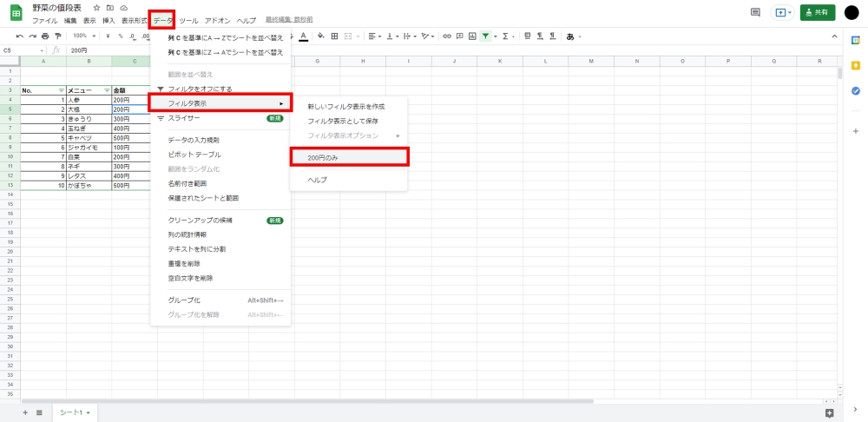Collapse the toolbar with chevron
The width and height of the screenshot is (868, 422).
click(x=835, y=36)
